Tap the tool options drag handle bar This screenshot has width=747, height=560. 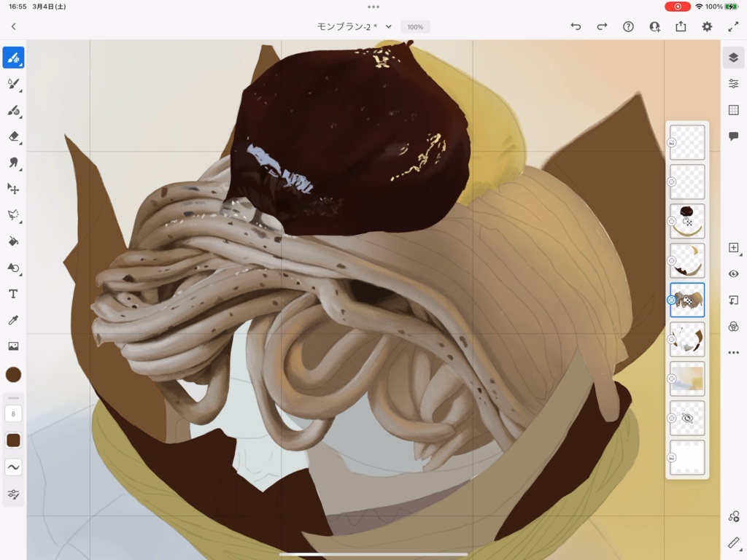13,398
